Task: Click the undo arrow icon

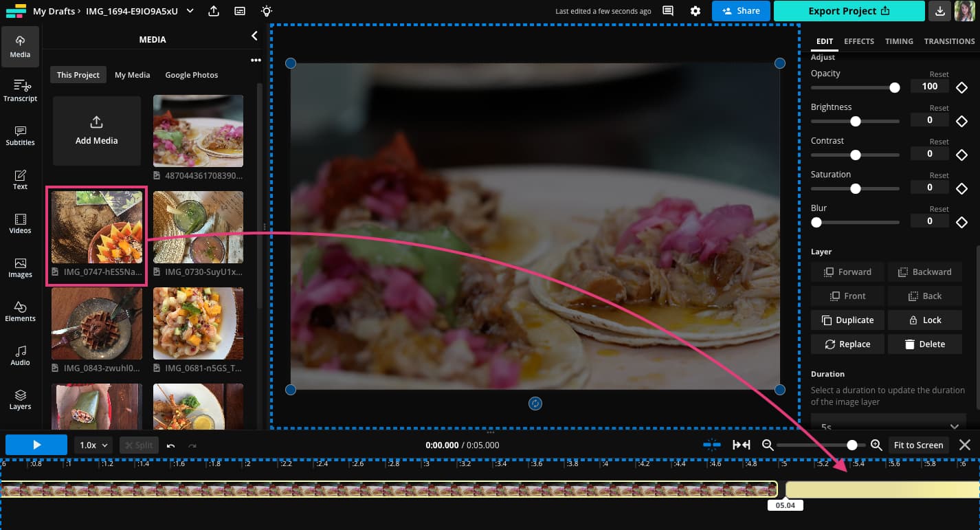Action: [x=170, y=445]
